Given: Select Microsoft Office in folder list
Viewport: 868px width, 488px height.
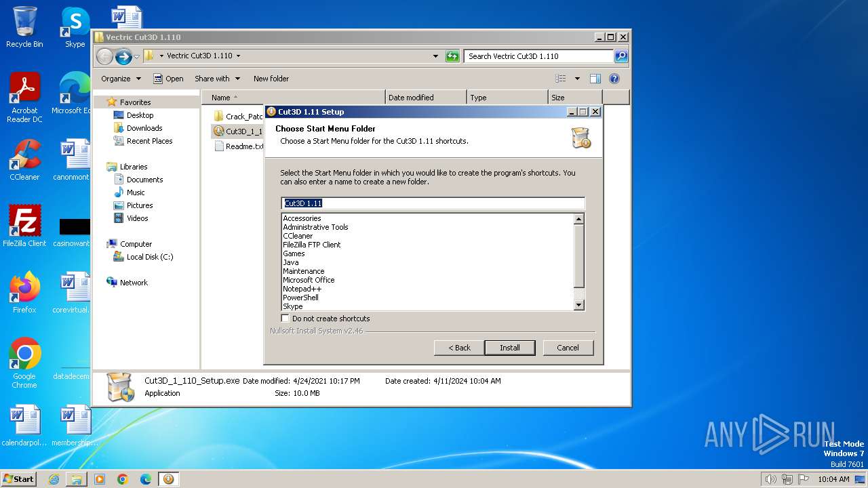Looking at the screenshot, I should tap(309, 280).
